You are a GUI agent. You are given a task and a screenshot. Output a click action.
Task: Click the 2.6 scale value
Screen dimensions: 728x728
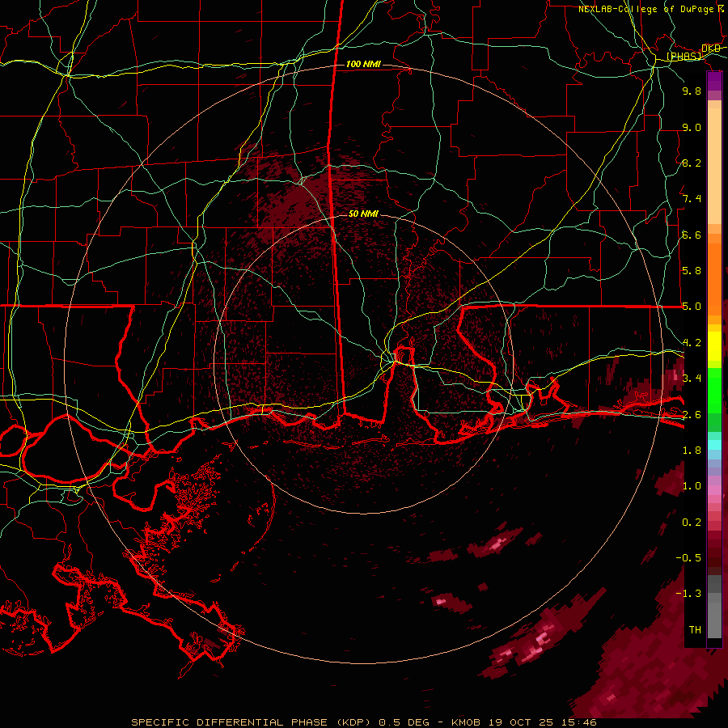[692, 414]
